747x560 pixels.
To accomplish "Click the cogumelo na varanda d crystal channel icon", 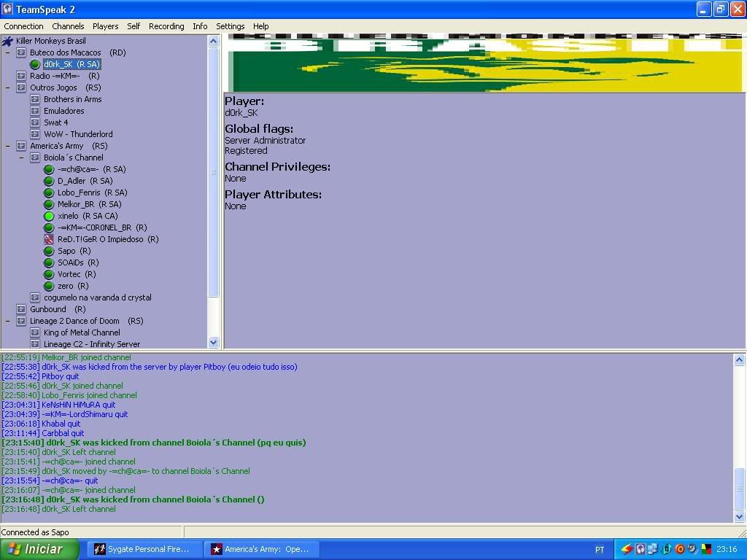I will pyautogui.click(x=35, y=297).
